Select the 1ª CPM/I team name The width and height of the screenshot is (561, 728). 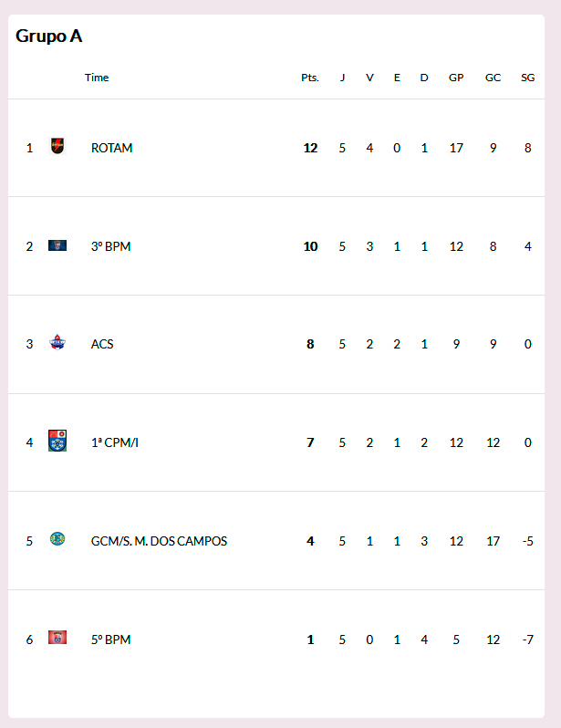click(x=115, y=442)
